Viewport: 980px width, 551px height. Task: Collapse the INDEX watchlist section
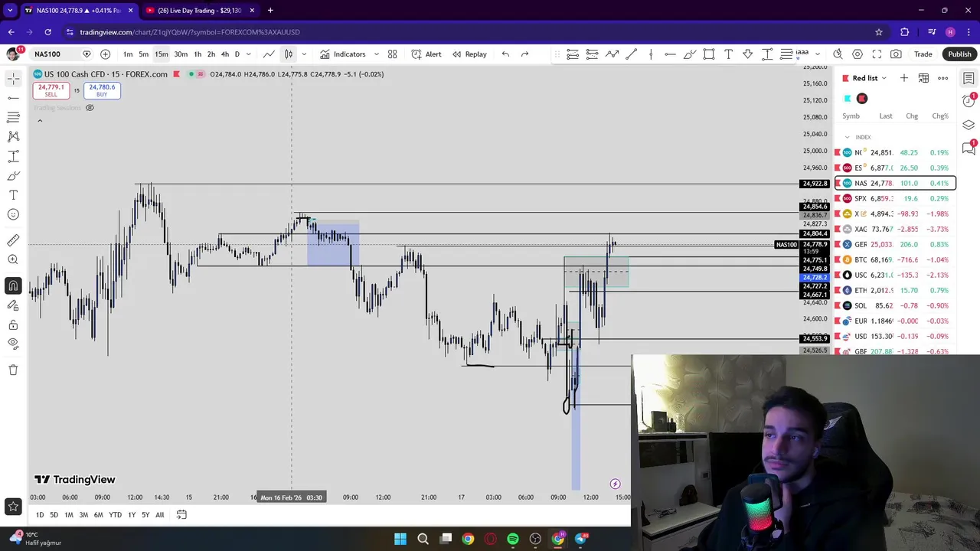847,137
